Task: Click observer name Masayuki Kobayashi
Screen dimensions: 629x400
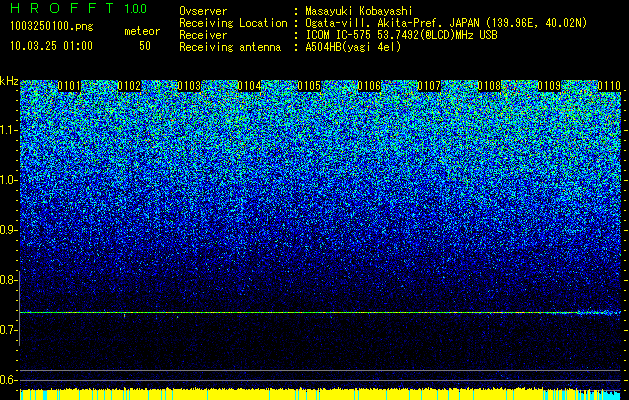Action: [x=359, y=11]
